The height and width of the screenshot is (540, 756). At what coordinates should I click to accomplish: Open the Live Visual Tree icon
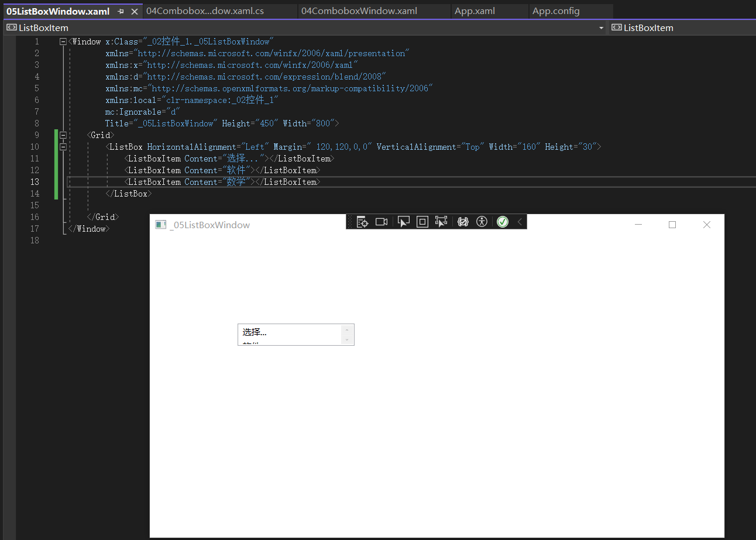tap(362, 221)
